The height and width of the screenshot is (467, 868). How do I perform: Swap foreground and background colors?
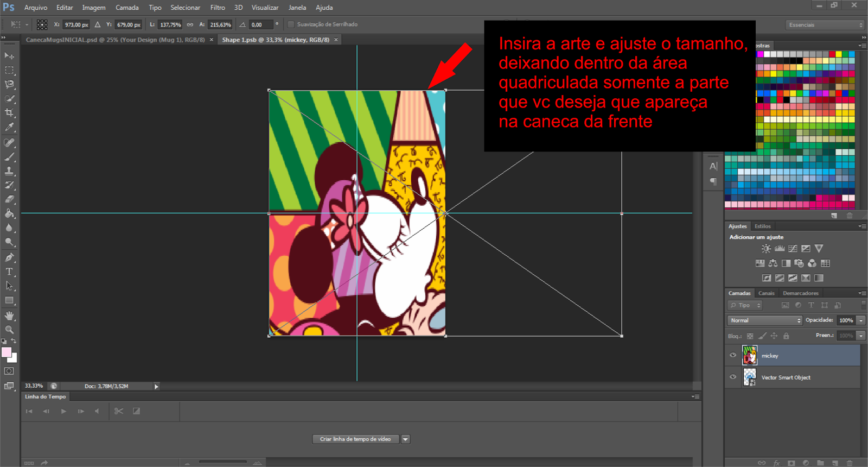tap(14, 341)
